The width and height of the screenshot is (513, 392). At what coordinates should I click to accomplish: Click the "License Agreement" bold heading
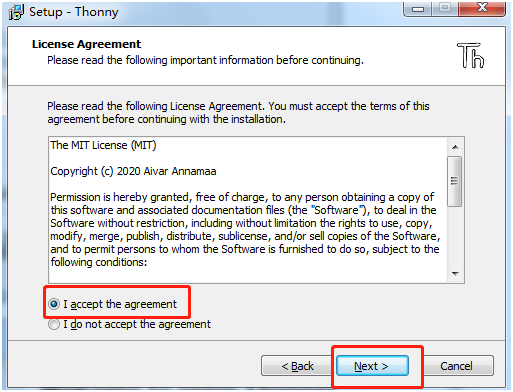86,44
